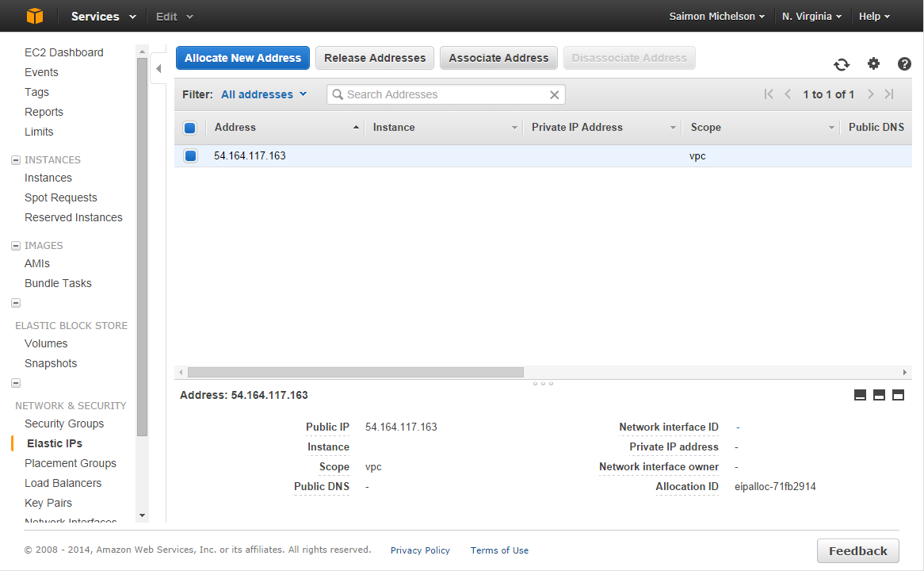Select Elastic IPs in sidebar
Viewport: 924px width, 571px height.
(55, 443)
